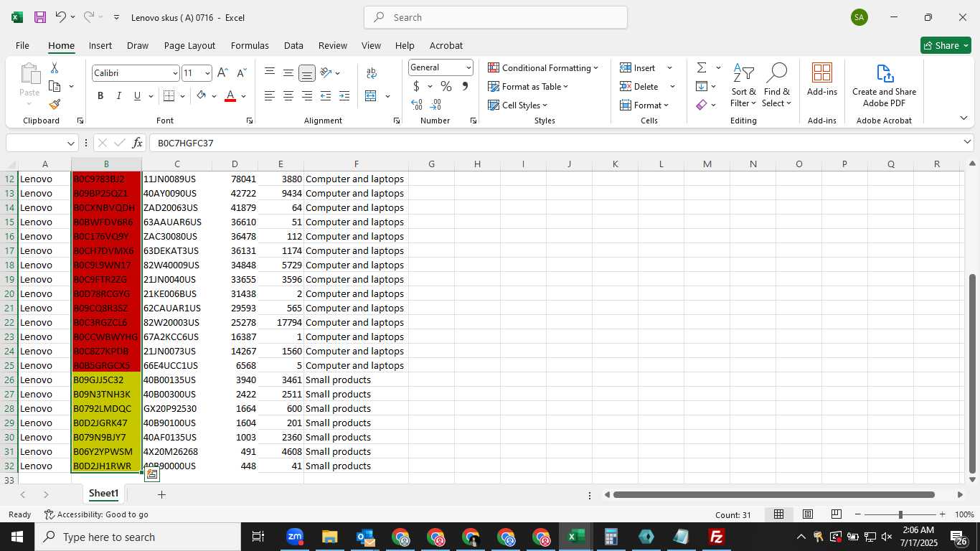Click the AutoSum sigma icon

click(x=702, y=67)
